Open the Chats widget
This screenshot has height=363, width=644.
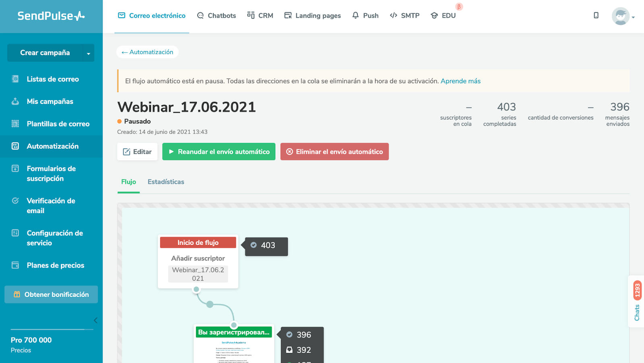(636, 301)
